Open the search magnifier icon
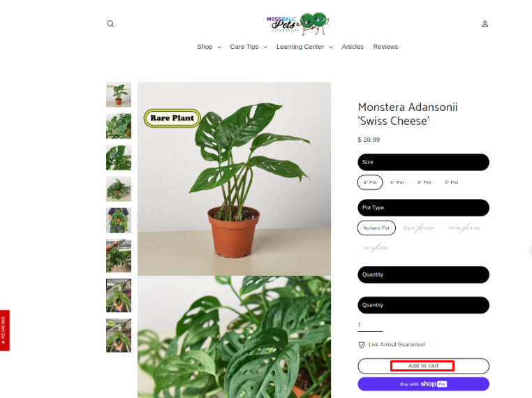532x398 pixels. point(110,24)
